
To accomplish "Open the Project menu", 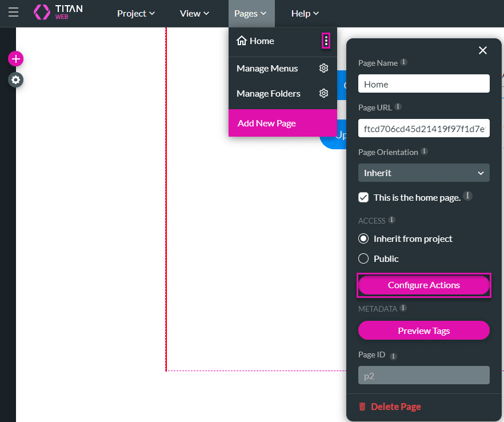I will [x=136, y=13].
